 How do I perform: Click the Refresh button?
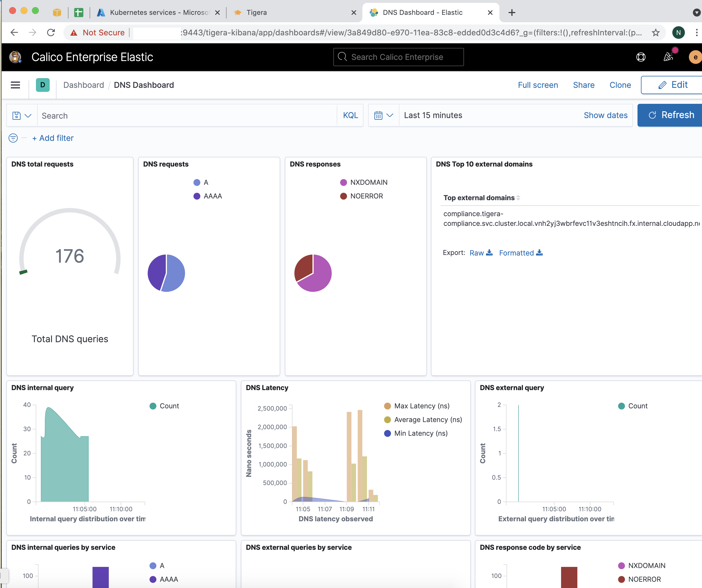click(671, 115)
